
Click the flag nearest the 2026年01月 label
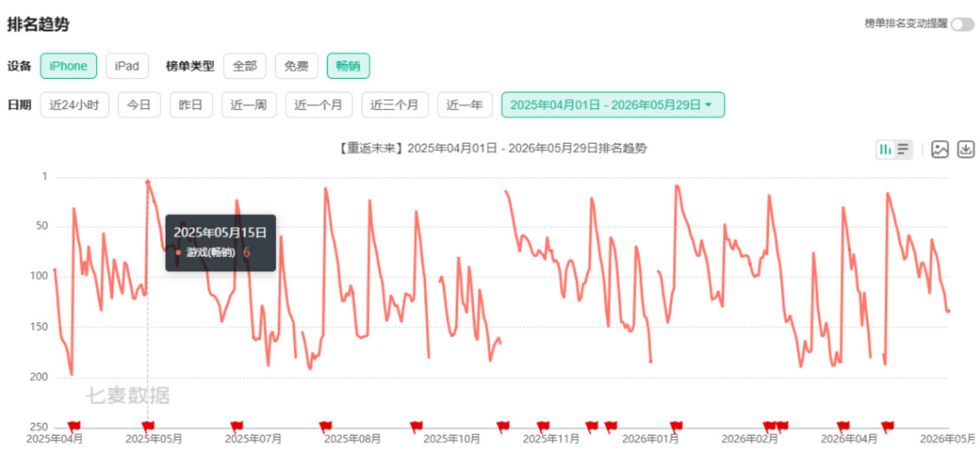point(676,426)
